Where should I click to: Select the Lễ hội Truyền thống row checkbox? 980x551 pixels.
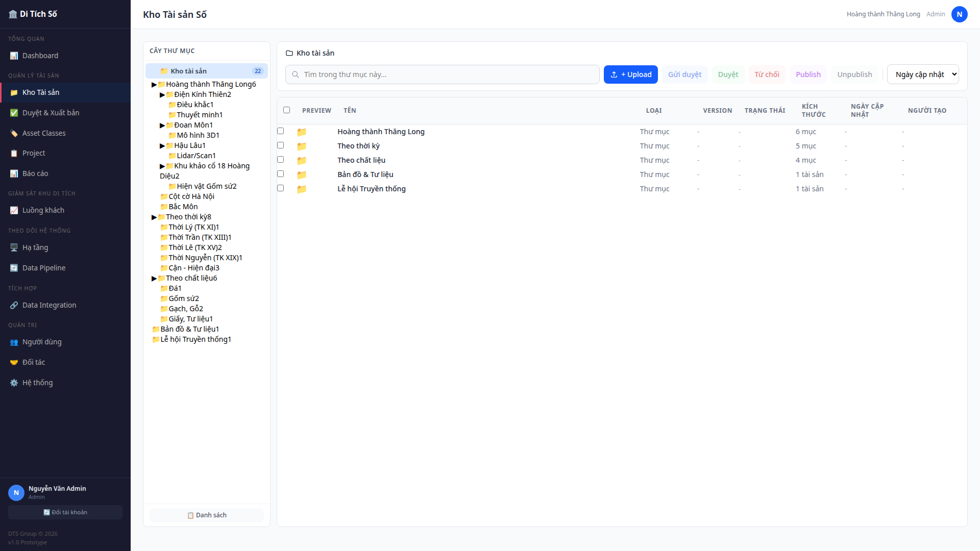coord(280,188)
